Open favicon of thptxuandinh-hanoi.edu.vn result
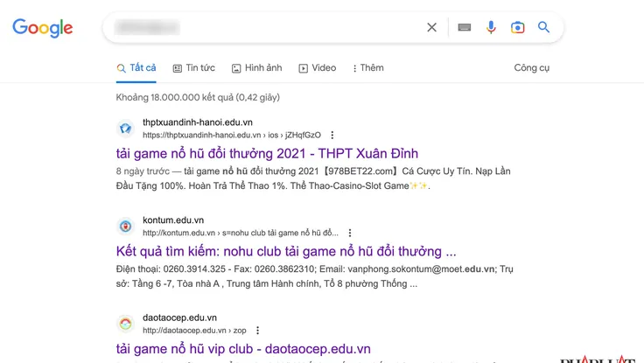Screen dimensions: 644x363 point(125,129)
